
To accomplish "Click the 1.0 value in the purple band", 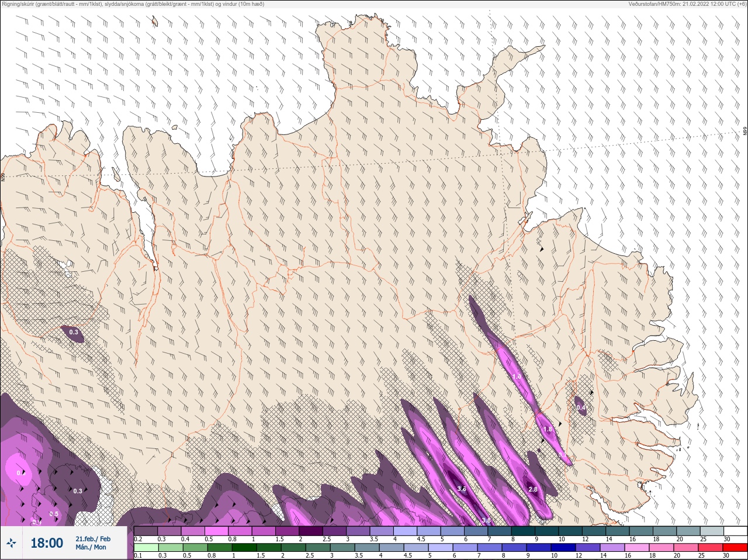I will pos(517,377).
